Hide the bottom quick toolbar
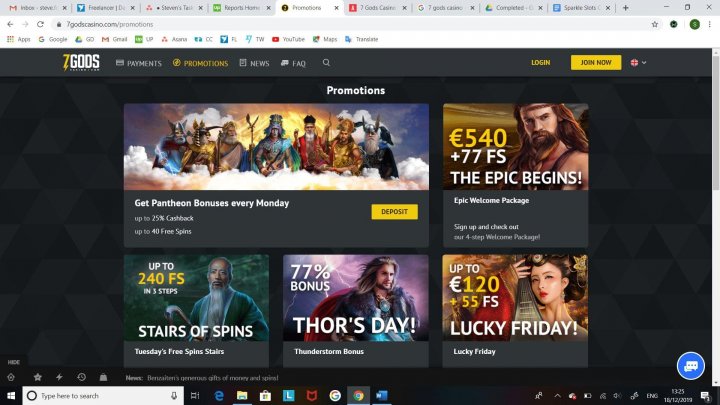This screenshot has height=405, width=720. coord(14,362)
